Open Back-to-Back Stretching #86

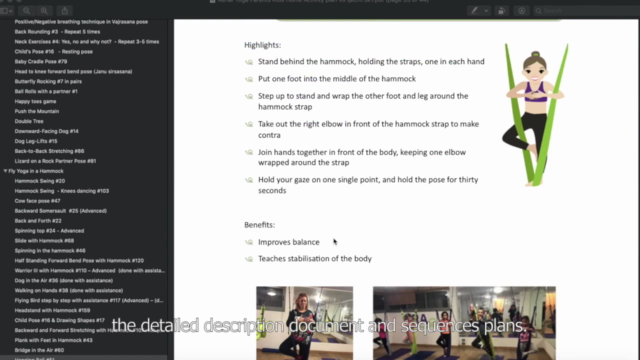click(x=49, y=151)
